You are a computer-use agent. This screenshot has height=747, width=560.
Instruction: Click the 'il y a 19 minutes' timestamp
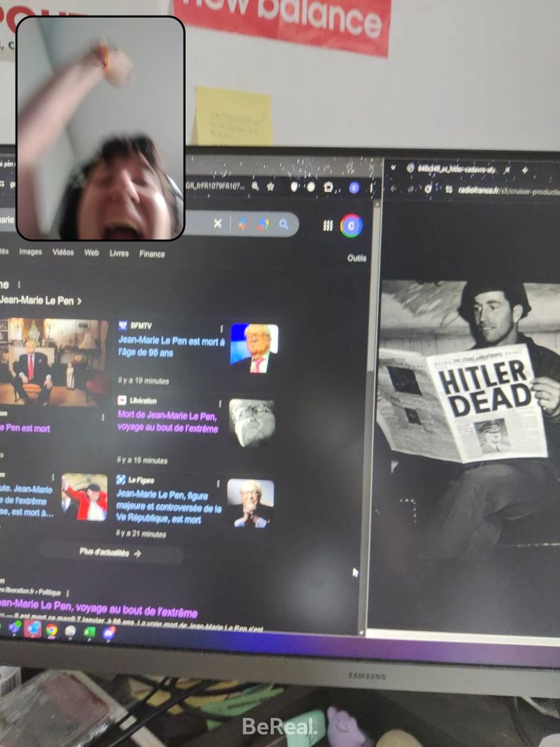[x=143, y=380]
